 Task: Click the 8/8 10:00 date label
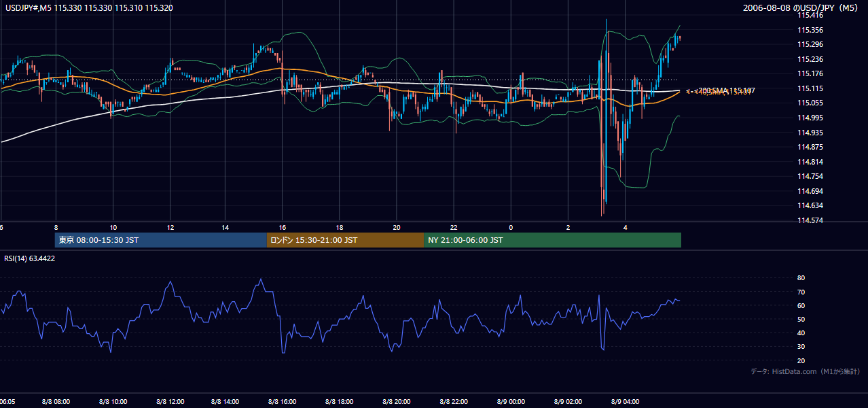(113, 402)
